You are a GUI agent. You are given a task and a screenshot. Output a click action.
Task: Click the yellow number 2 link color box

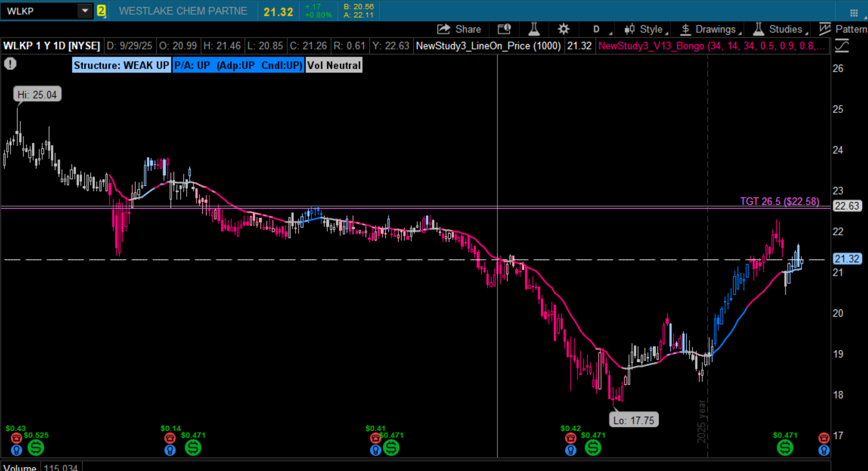101,11
